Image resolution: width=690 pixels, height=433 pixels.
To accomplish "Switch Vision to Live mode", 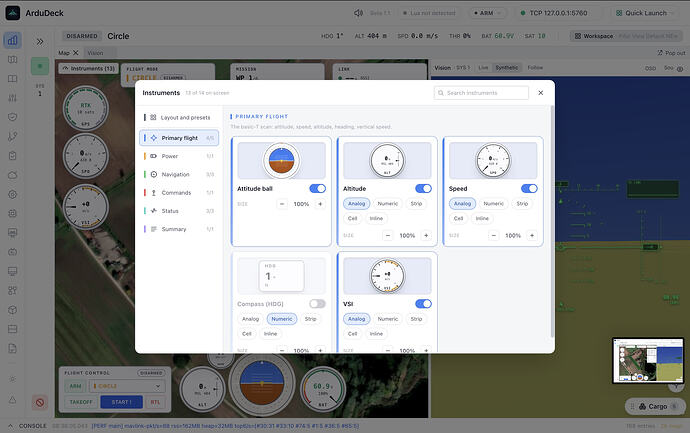I will (483, 68).
